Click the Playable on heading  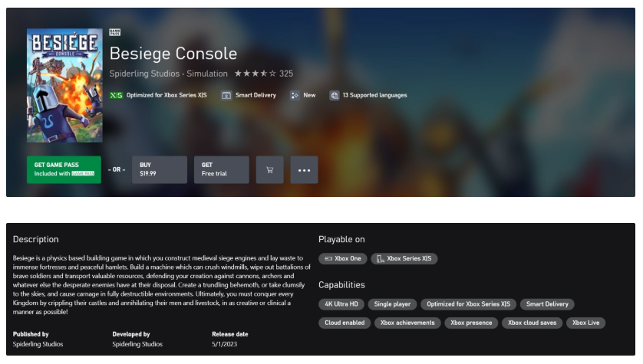(341, 240)
